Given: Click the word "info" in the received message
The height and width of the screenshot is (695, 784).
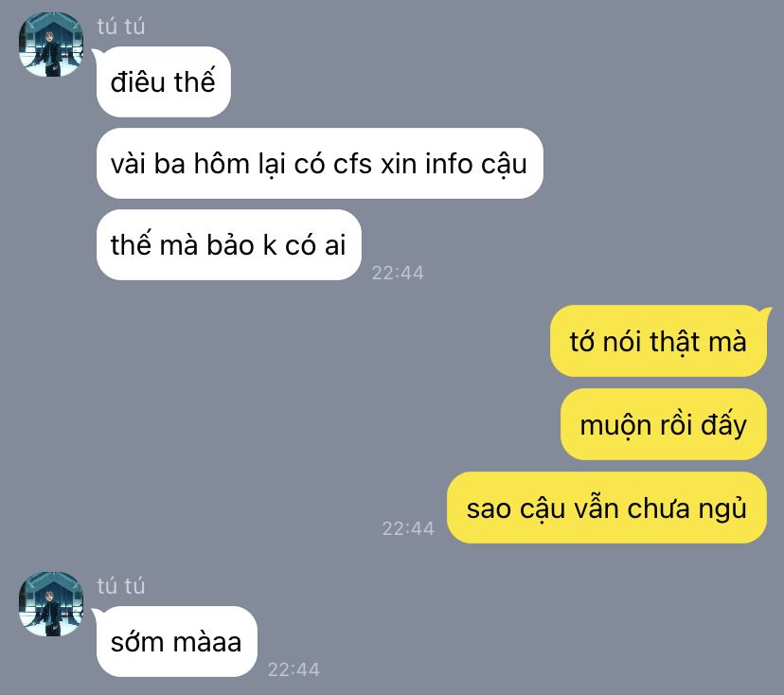Looking at the screenshot, I should (x=449, y=164).
